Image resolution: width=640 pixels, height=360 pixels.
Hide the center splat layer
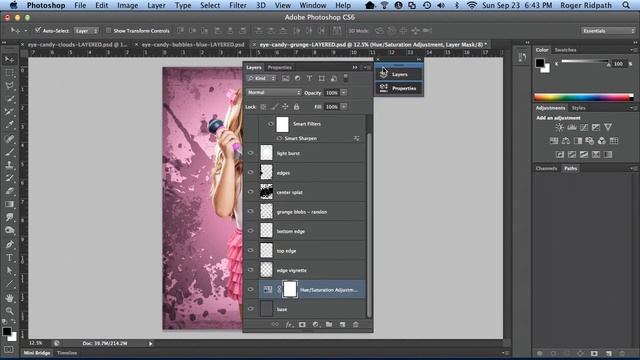(251, 192)
